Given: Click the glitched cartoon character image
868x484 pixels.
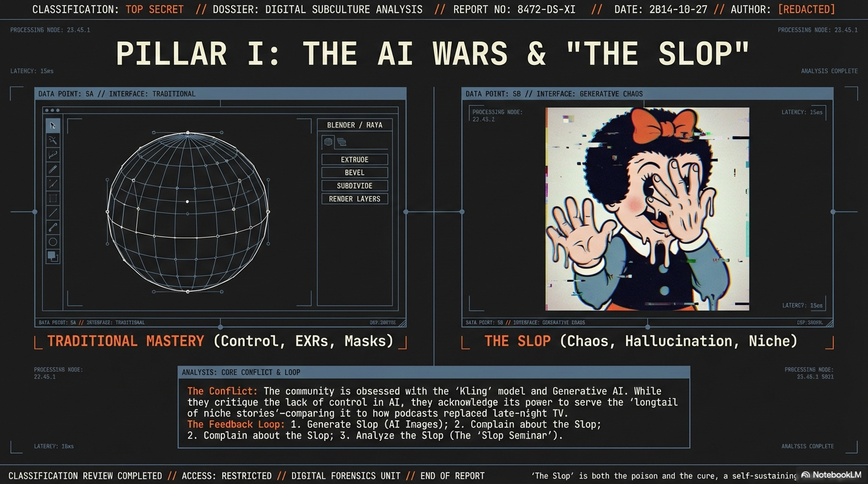Looking at the screenshot, I should pyautogui.click(x=647, y=209).
